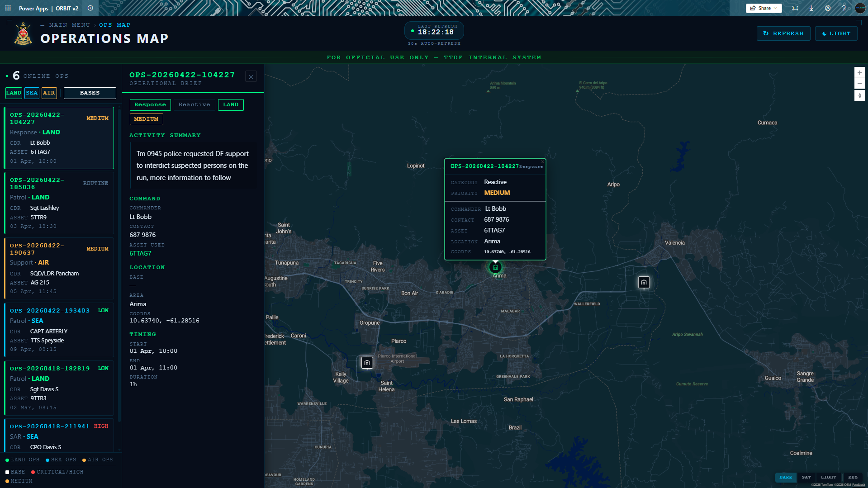Click the REFRESH button
This screenshot has height=488, width=868.
click(x=783, y=33)
